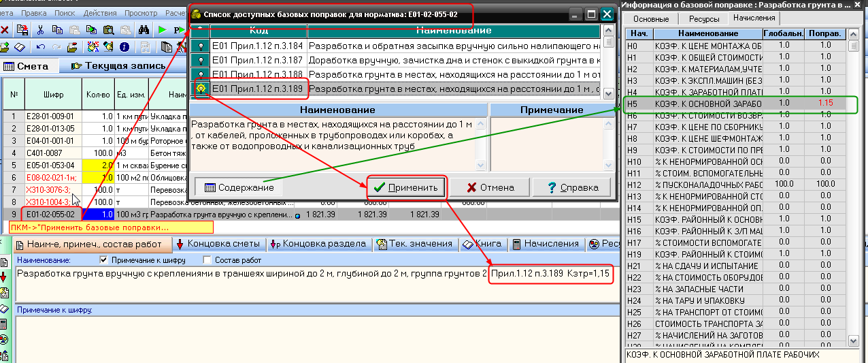Click the scissors Cut icon

click(x=40, y=30)
